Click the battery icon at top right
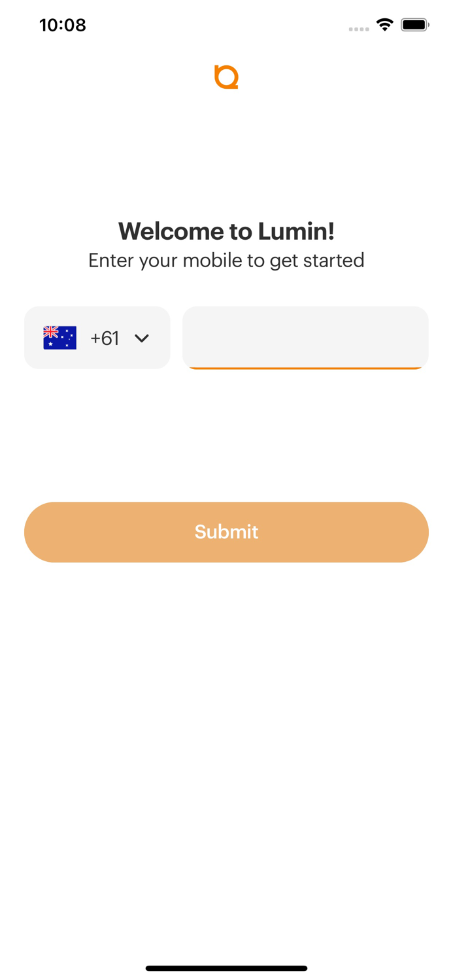The image size is (453, 980). (416, 24)
